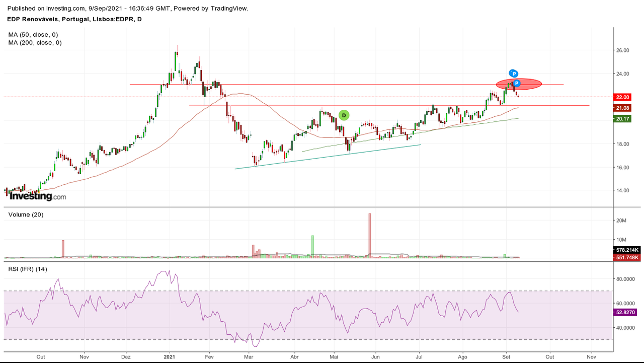644x363 pixels.
Task: Click the 40.0000 RSI axis label
Action: 625,328
